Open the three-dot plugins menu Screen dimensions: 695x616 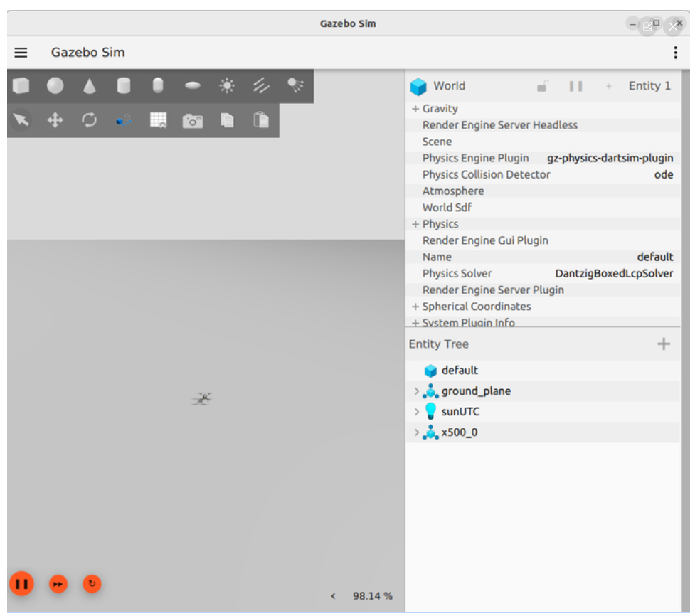click(675, 53)
